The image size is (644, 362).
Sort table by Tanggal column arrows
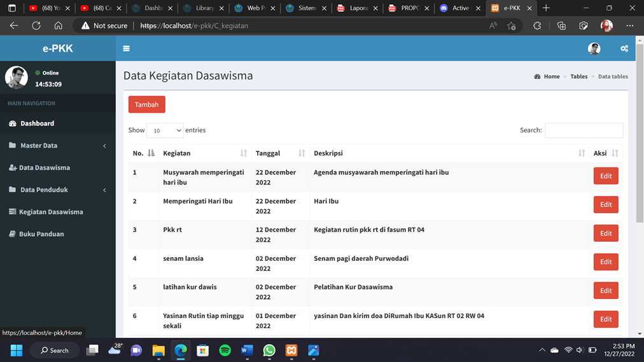coord(302,153)
